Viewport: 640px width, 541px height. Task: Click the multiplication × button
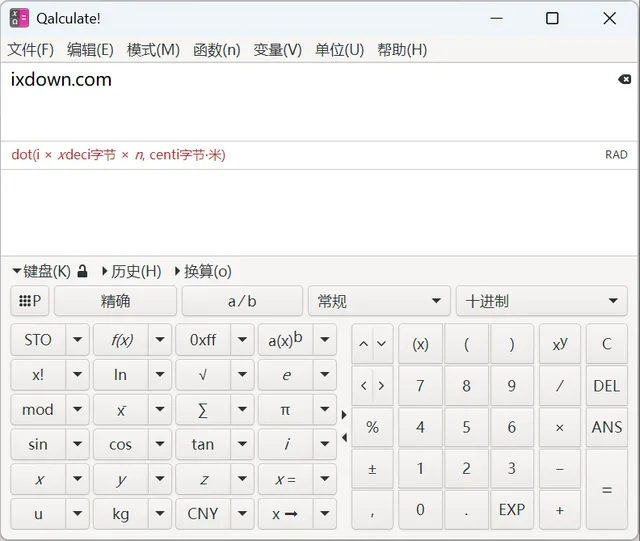click(560, 427)
